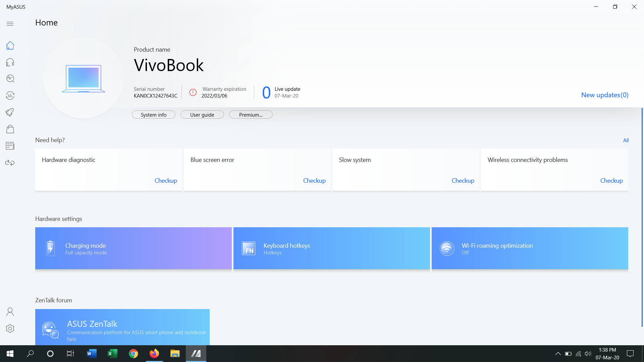
Task: Open the Windows Start menu
Action: click(10, 354)
